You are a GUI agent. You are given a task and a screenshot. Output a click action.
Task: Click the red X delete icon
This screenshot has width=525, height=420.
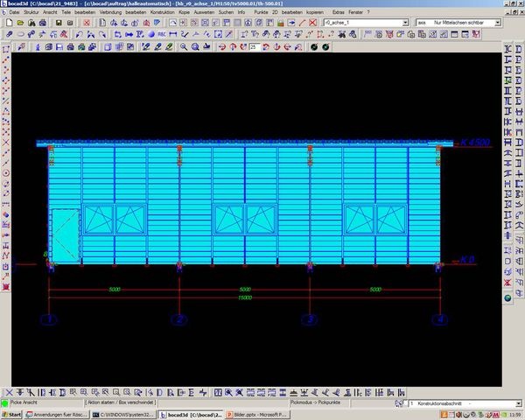pyautogui.click(x=87, y=23)
